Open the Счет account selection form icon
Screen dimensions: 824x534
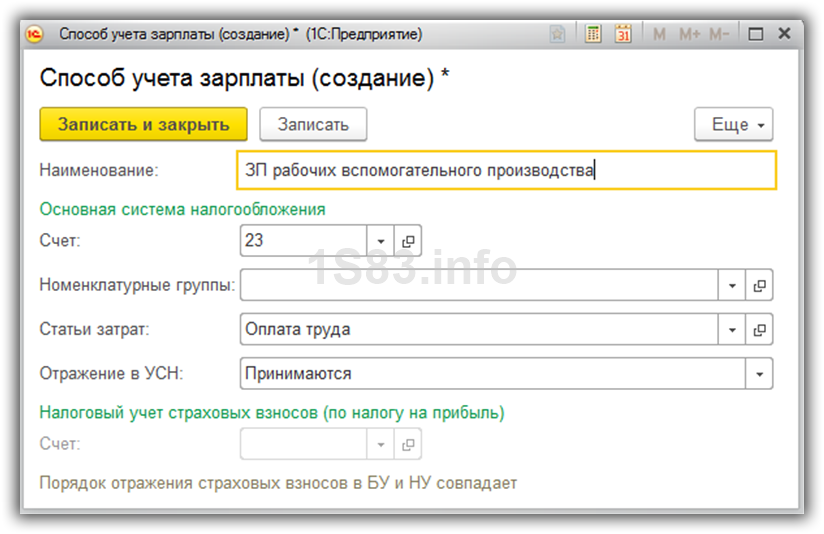click(408, 242)
